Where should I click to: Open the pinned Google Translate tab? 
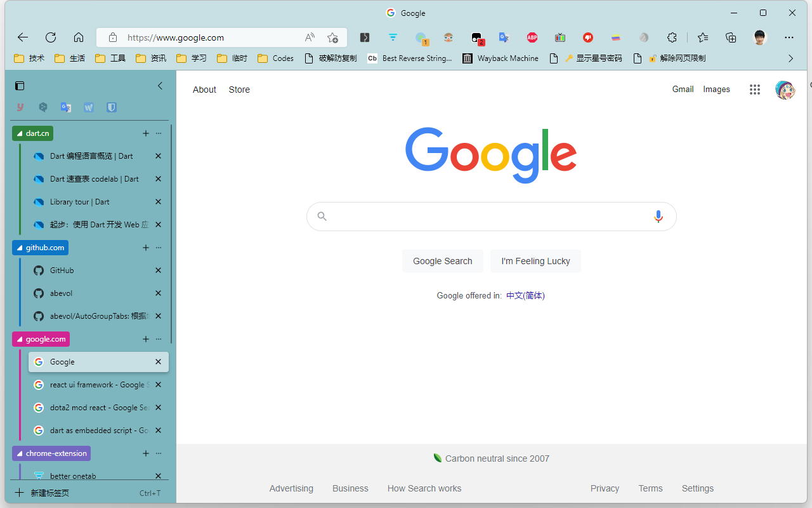point(66,107)
